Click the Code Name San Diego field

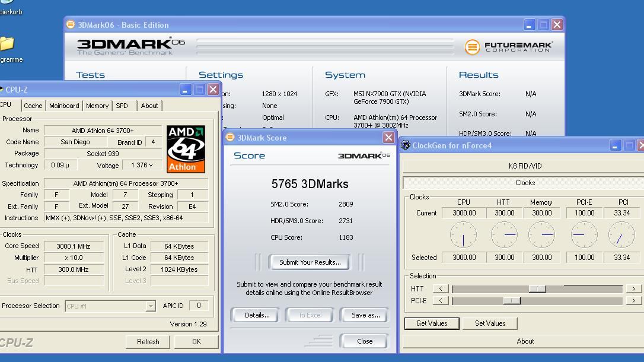[x=75, y=142]
